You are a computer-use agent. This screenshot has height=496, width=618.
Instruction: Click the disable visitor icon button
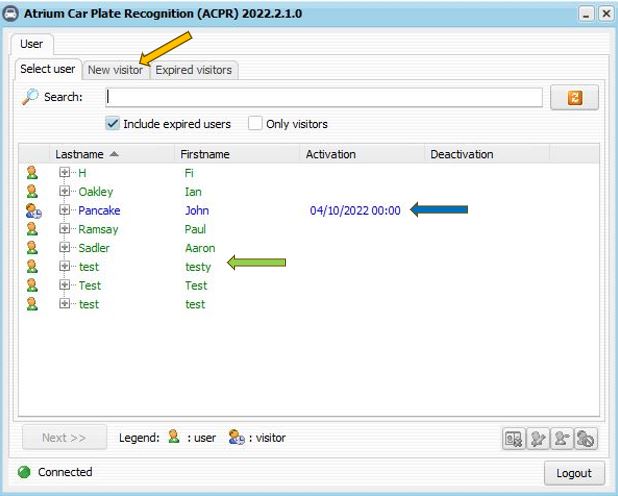tap(586, 438)
